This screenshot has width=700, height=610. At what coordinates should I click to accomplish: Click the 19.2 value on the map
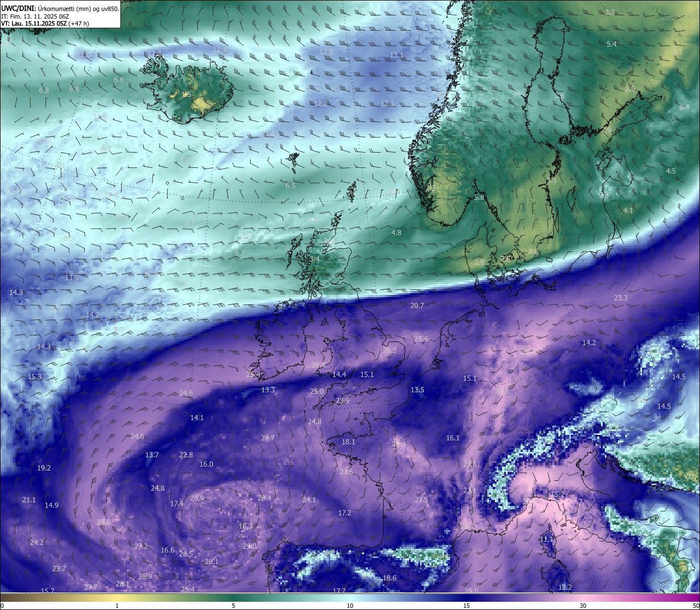click(44, 468)
